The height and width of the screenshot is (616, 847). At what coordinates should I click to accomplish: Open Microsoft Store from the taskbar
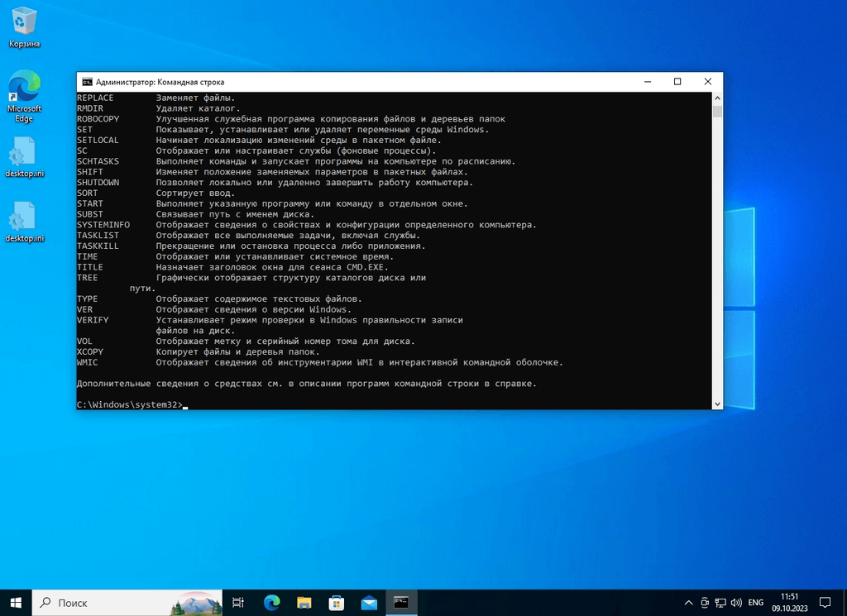(x=337, y=603)
